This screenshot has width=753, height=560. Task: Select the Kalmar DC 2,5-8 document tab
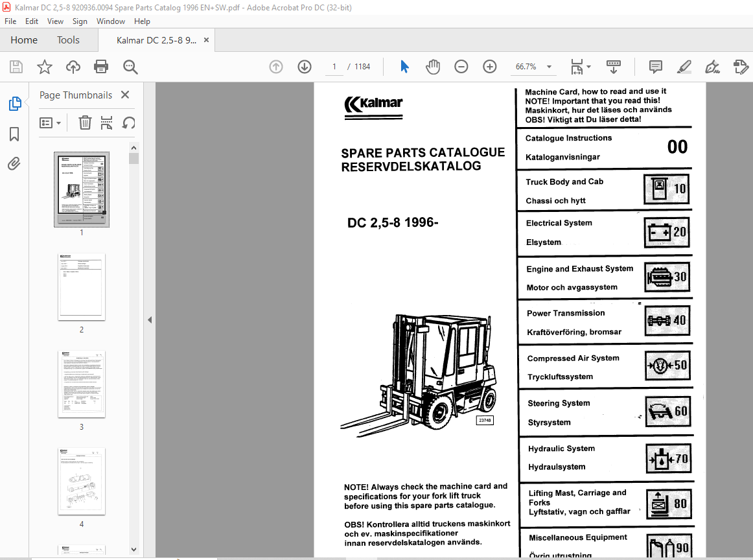point(156,40)
